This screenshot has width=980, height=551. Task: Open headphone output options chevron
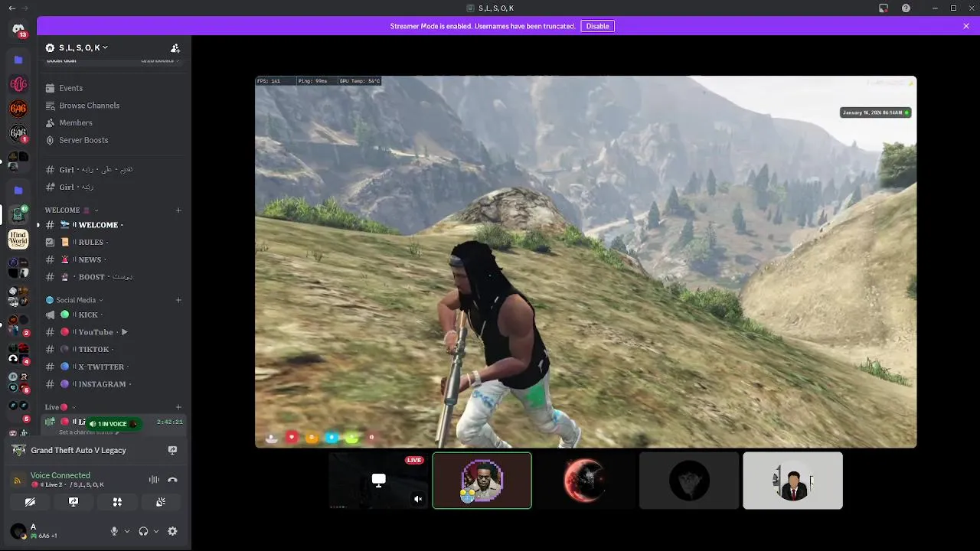156,531
